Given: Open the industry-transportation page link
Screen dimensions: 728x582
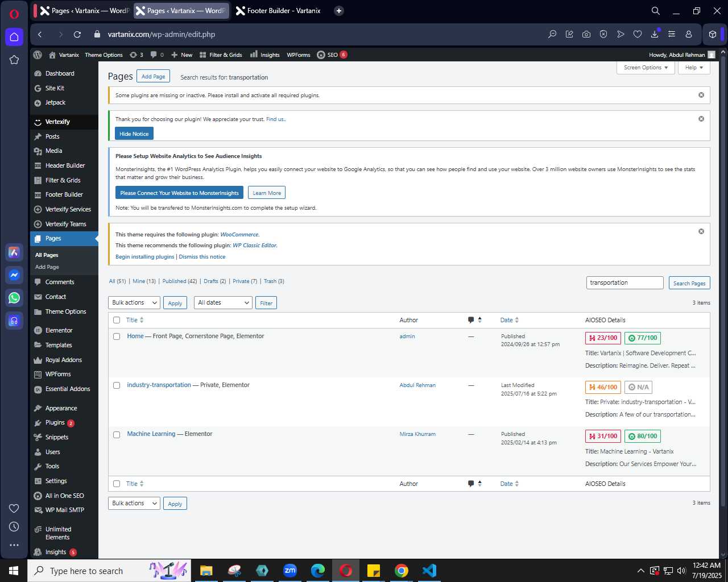Looking at the screenshot, I should pyautogui.click(x=159, y=385).
